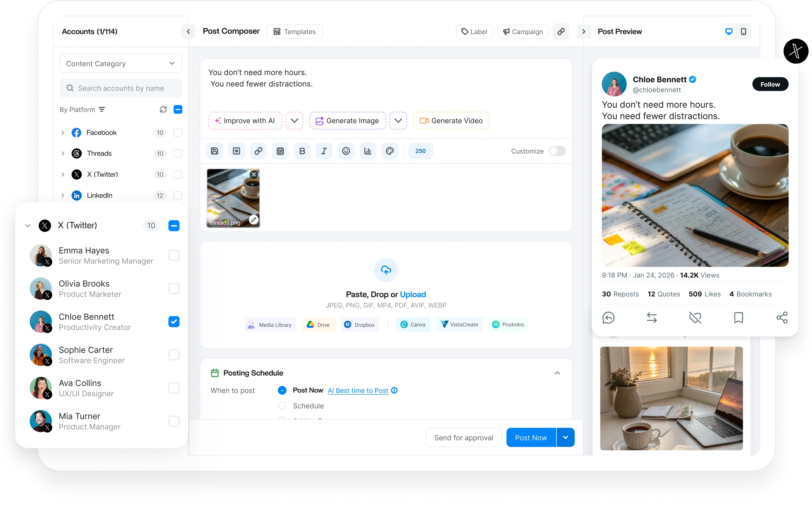The image size is (812, 506).
Task: Toggle the Customize switch
Action: [557, 151]
